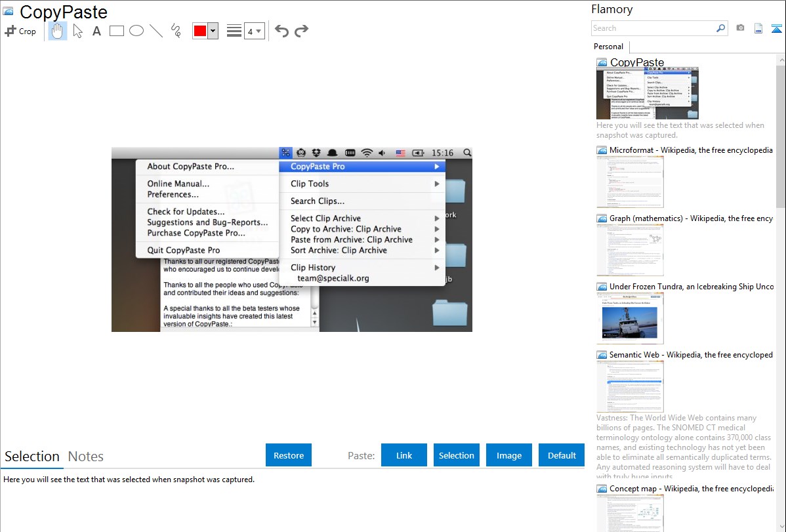Image resolution: width=786 pixels, height=532 pixels.
Task: Click the line thickness icon
Action: [234, 31]
